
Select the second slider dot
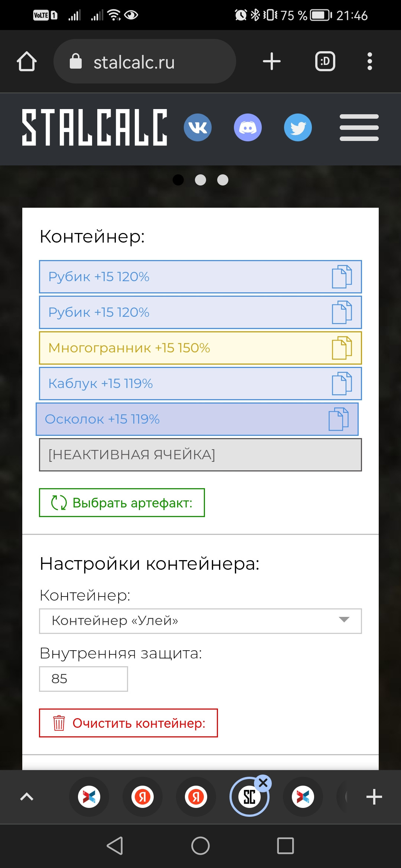(200, 180)
